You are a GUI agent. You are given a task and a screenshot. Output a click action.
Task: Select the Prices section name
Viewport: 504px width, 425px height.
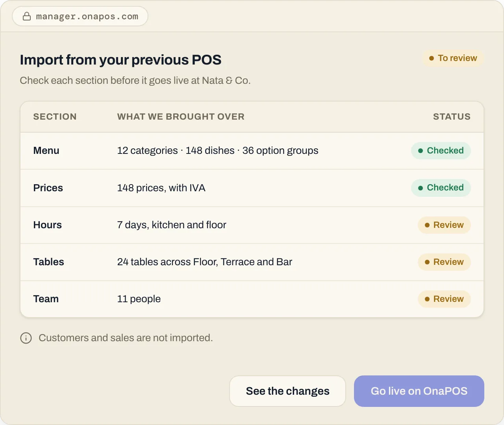(48, 188)
